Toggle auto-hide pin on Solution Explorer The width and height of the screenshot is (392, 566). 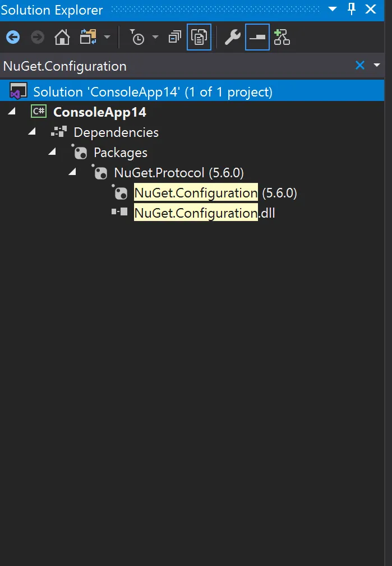351,9
